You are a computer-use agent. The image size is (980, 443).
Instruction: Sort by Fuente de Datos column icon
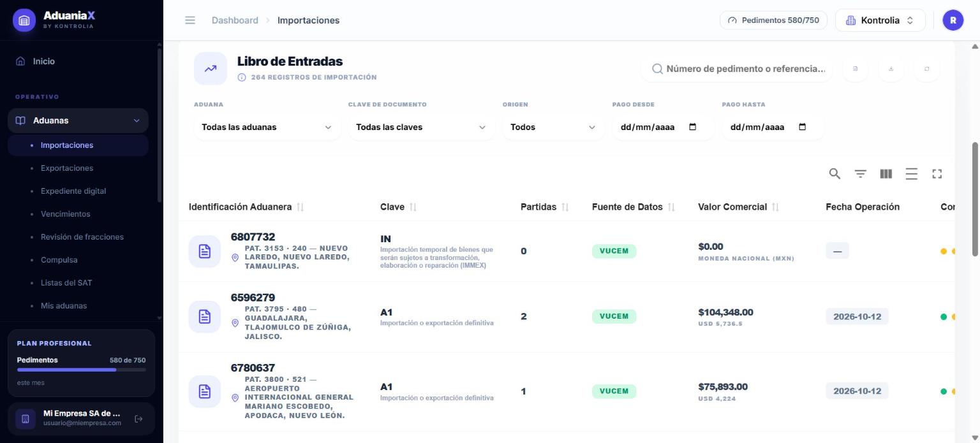point(671,207)
